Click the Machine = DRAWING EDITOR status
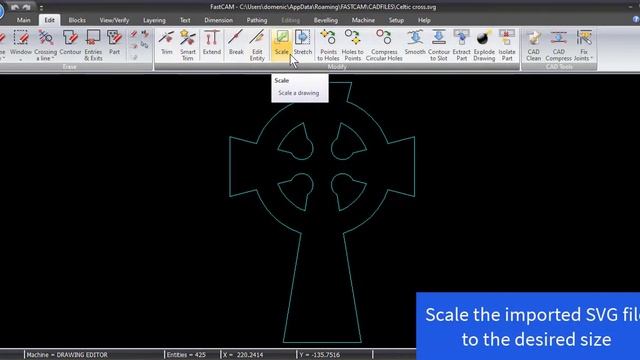Viewport: 640px width, 360px height. pos(67,355)
